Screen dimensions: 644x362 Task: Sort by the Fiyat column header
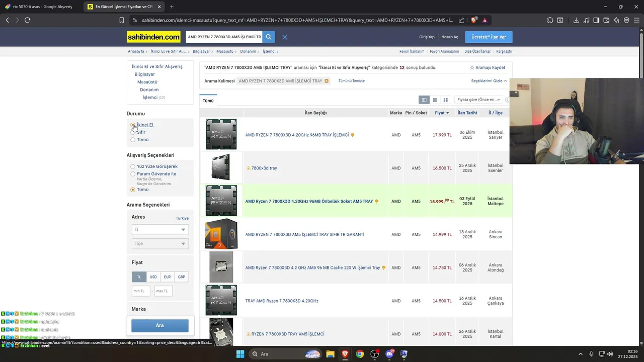(442, 113)
